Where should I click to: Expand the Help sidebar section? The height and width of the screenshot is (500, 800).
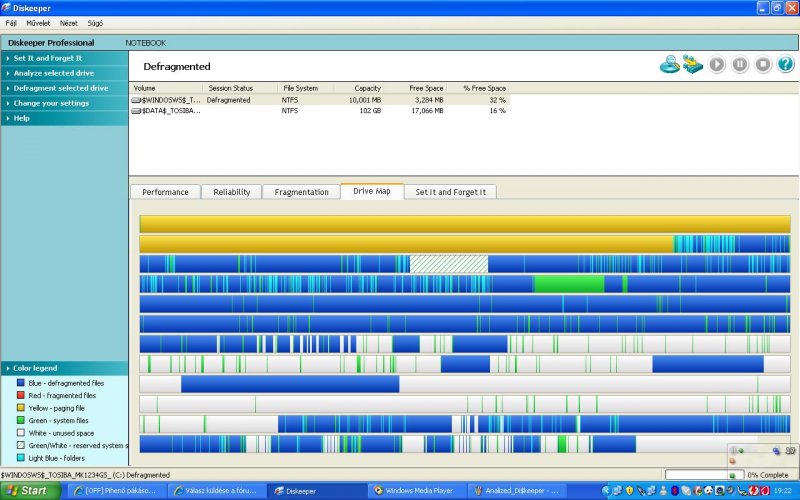click(64, 118)
